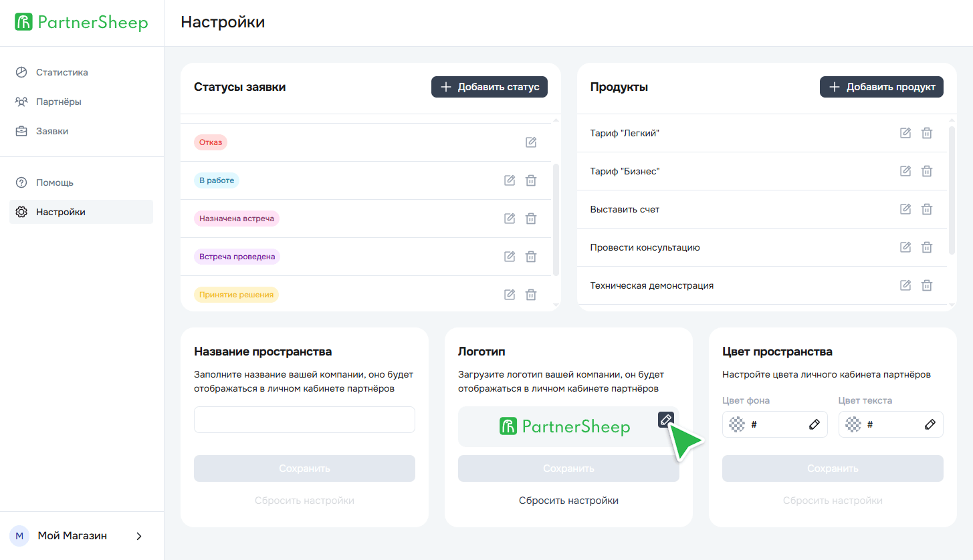Edit the "Принятие решения" status
The image size is (973, 560).
(x=510, y=295)
